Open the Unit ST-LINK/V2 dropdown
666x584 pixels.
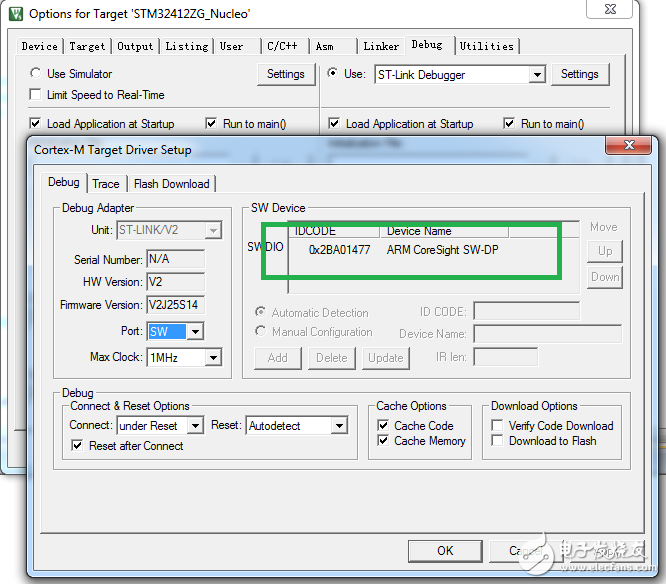click(213, 230)
